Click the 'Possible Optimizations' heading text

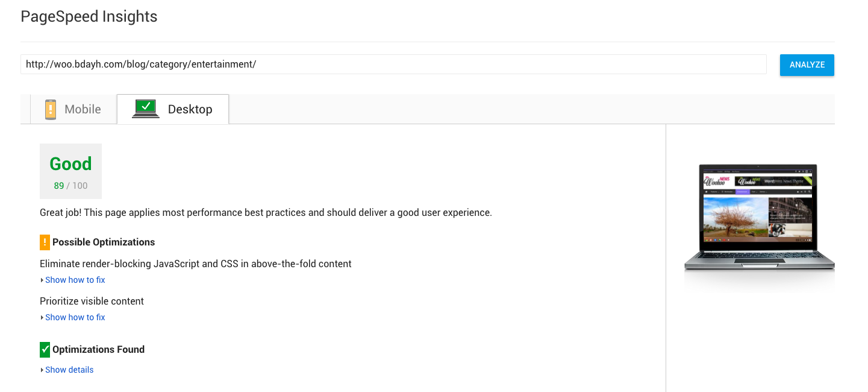coord(104,242)
